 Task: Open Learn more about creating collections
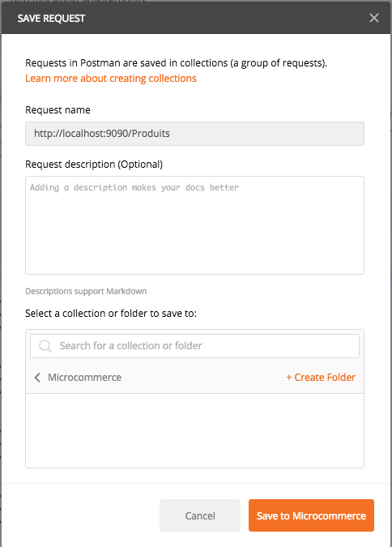click(111, 78)
